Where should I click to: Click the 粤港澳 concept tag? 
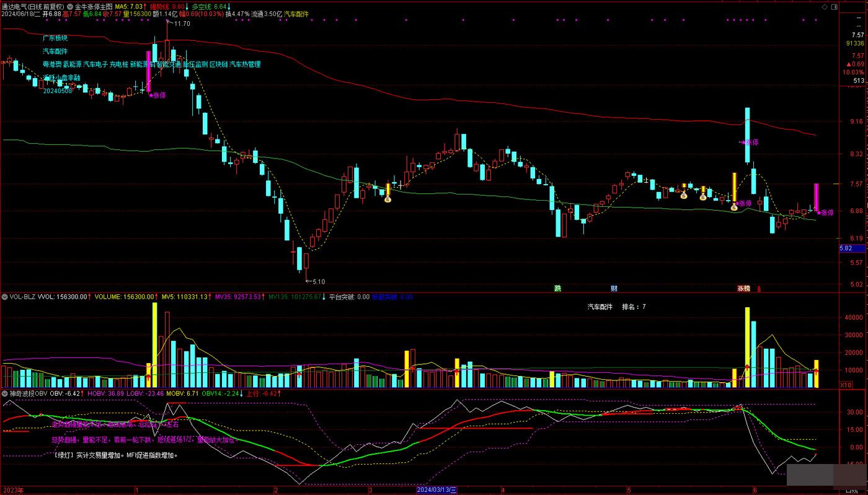[x=51, y=64]
